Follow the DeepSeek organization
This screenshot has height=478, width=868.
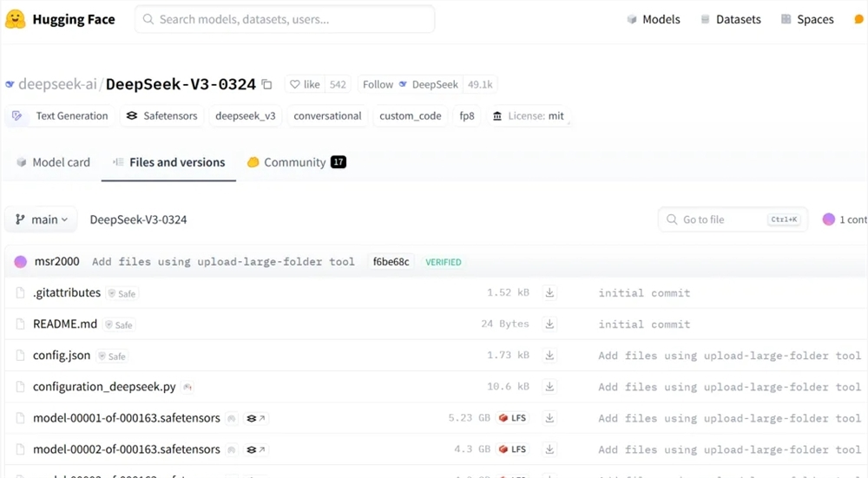(x=411, y=84)
